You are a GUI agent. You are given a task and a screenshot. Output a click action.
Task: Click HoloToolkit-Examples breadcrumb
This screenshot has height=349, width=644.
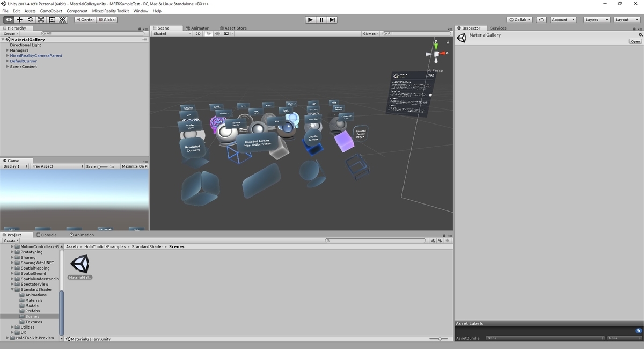pyautogui.click(x=105, y=246)
